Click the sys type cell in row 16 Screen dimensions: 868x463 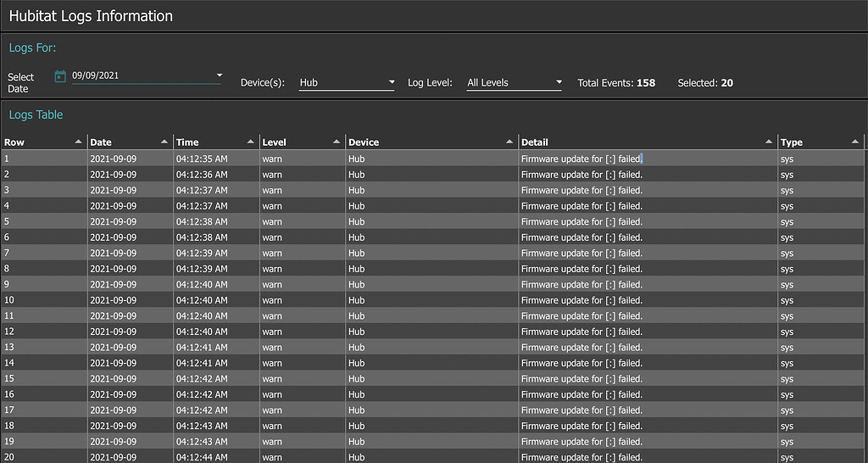click(821, 394)
